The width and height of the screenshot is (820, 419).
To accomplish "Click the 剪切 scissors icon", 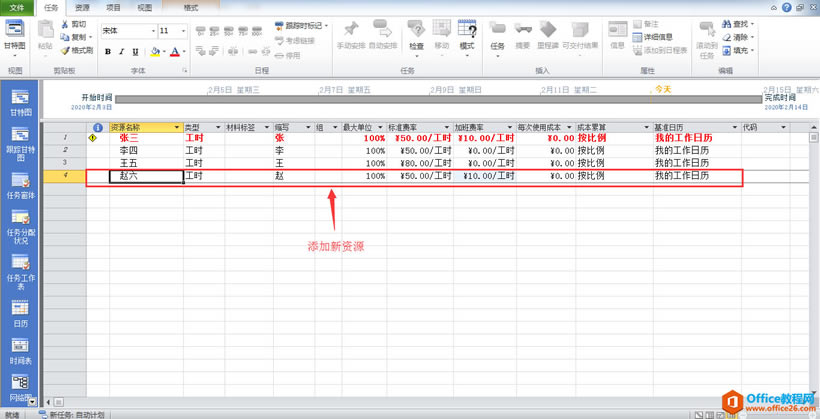I will pyautogui.click(x=66, y=23).
